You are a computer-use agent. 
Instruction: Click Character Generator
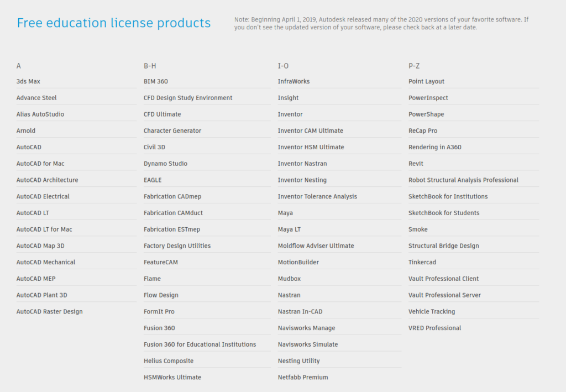point(172,130)
